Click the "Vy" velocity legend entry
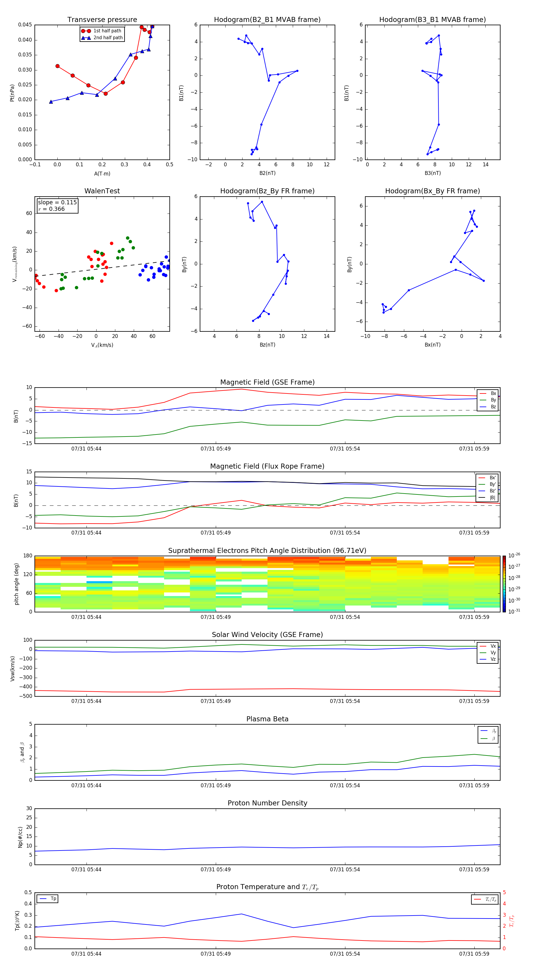Viewport: 535px width, 980px height. pyautogui.click(x=488, y=652)
